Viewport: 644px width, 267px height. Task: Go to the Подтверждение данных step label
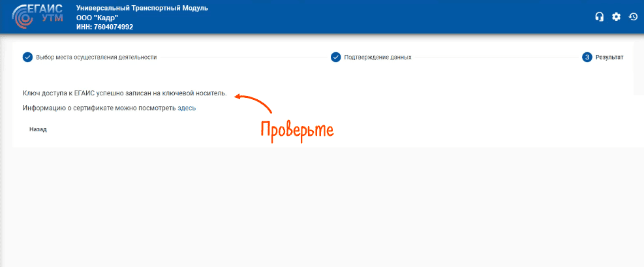pos(378,57)
